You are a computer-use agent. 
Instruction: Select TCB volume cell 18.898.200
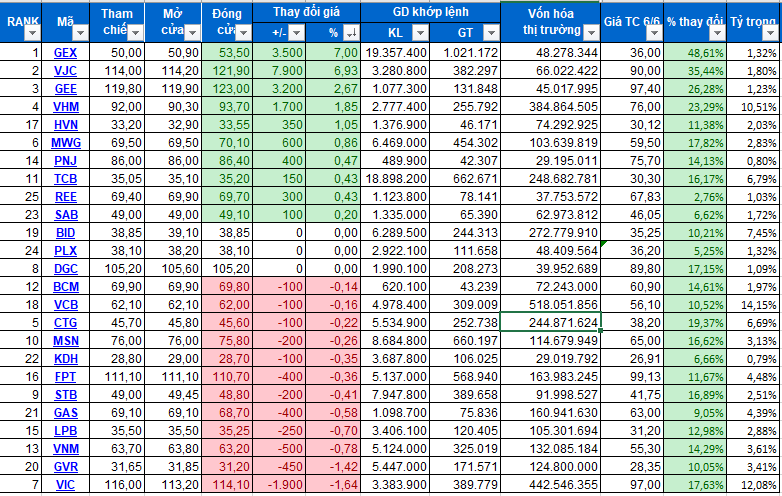tap(395, 179)
